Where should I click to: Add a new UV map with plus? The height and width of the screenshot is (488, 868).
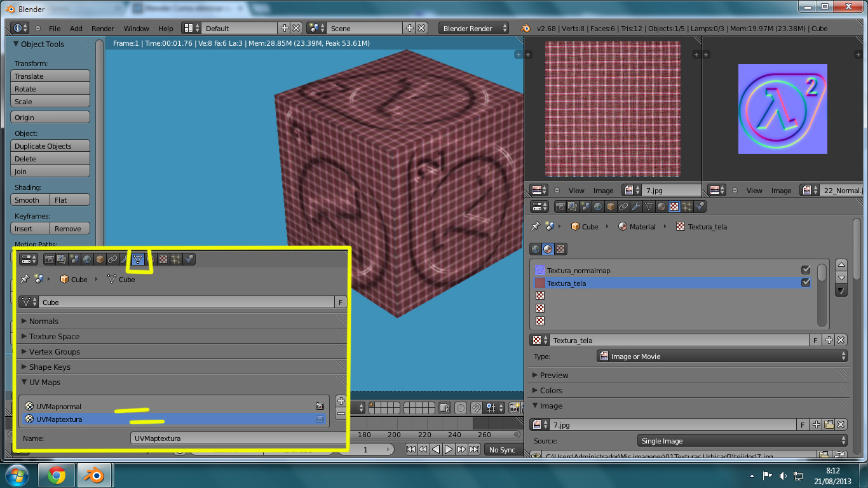pos(341,401)
